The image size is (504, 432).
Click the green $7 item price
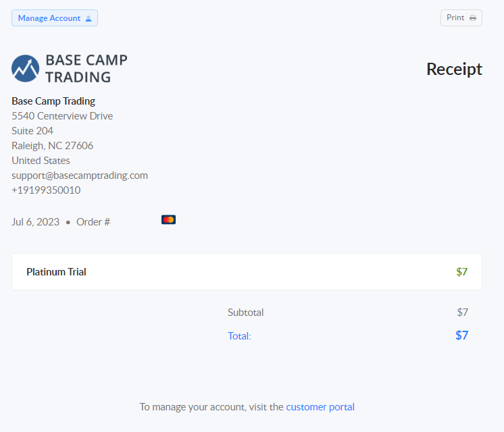point(462,272)
